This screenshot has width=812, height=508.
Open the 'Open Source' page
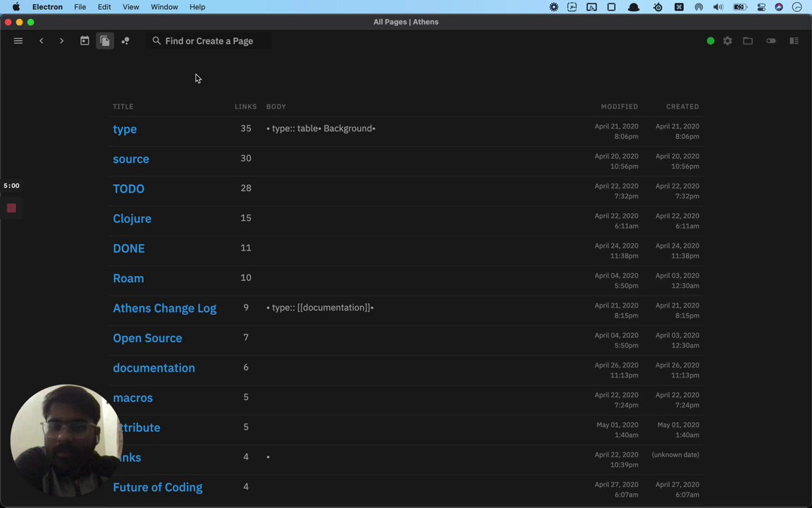tap(147, 338)
